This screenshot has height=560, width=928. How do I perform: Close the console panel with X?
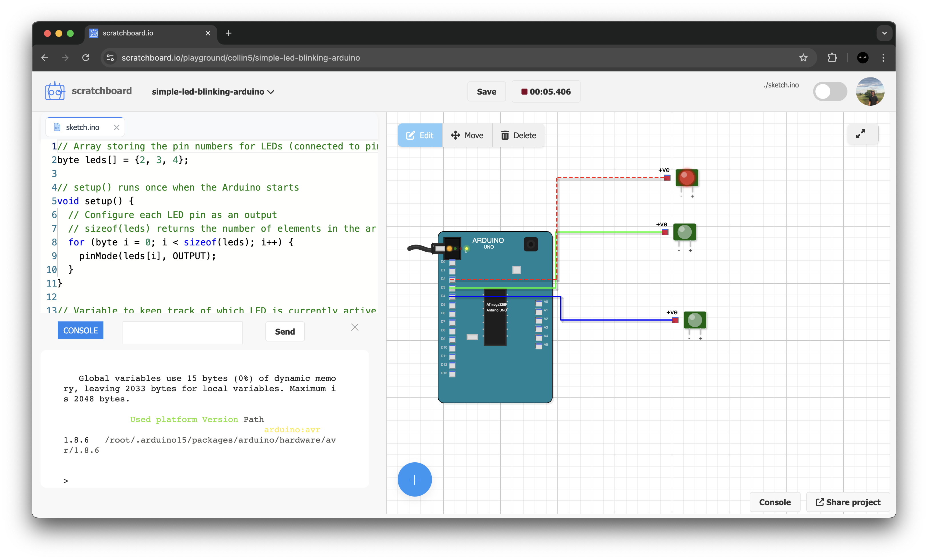(x=355, y=327)
